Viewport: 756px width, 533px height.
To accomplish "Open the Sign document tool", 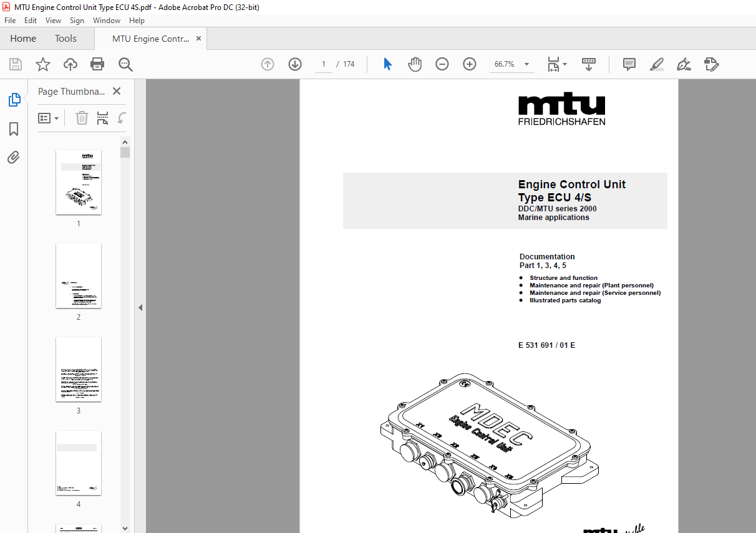I will (684, 64).
